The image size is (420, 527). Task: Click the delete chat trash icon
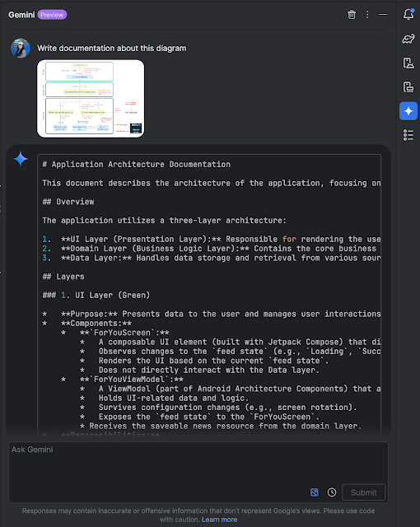[352, 15]
